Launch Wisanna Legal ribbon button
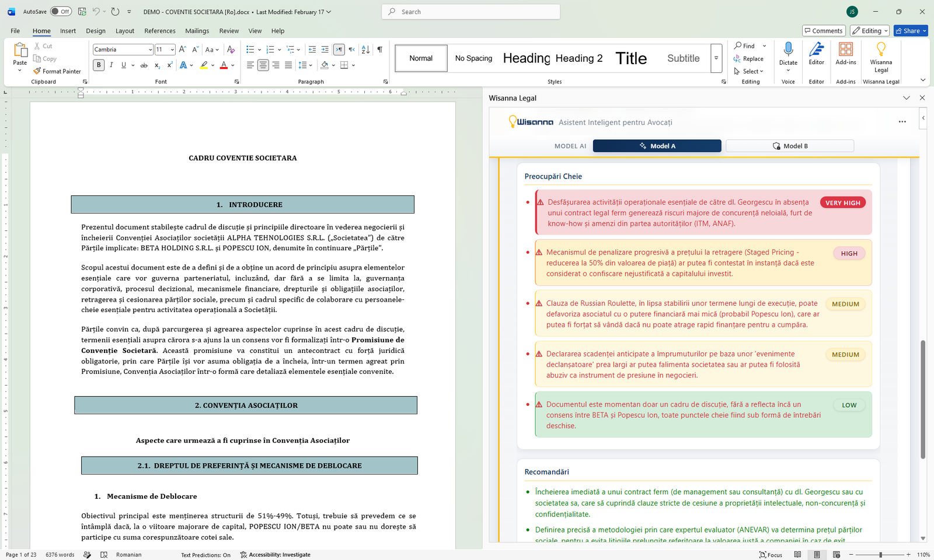 (x=881, y=57)
